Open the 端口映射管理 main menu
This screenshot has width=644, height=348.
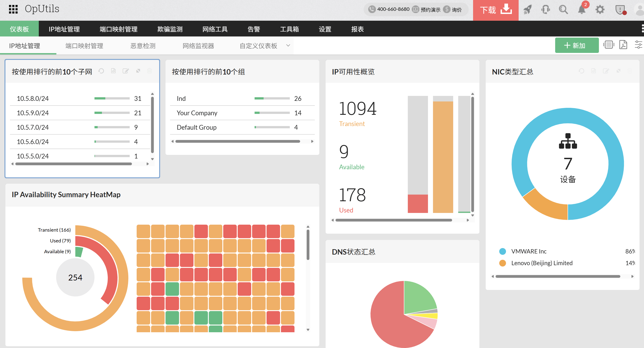click(x=118, y=29)
